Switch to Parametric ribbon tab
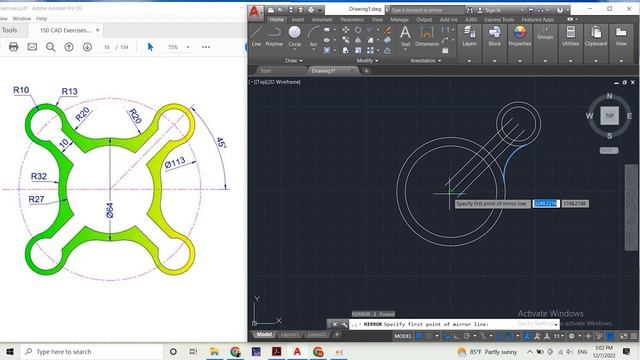Image resolution: width=640 pixels, height=360 pixels. point(352,19)
